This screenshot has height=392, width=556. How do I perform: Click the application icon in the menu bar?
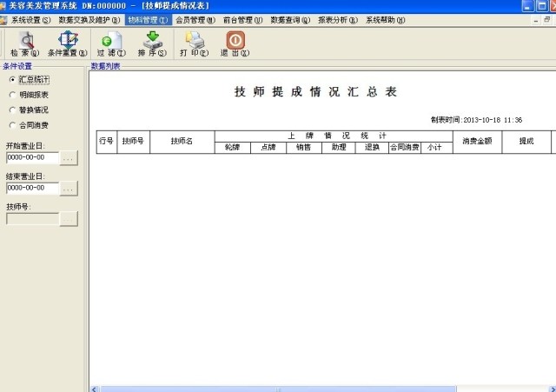(3, 20)
